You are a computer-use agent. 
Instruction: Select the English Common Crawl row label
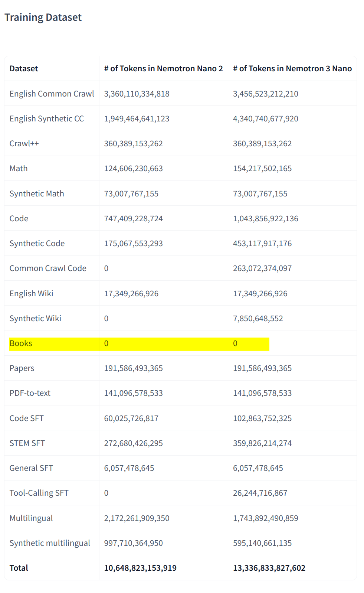point(52,94)
